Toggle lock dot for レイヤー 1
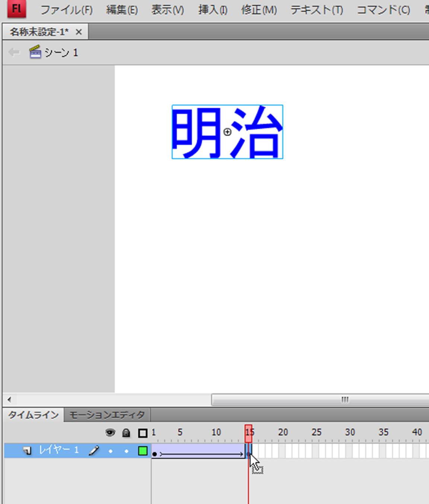The height and width of the screenshot is (504, 429). (126, 451)
